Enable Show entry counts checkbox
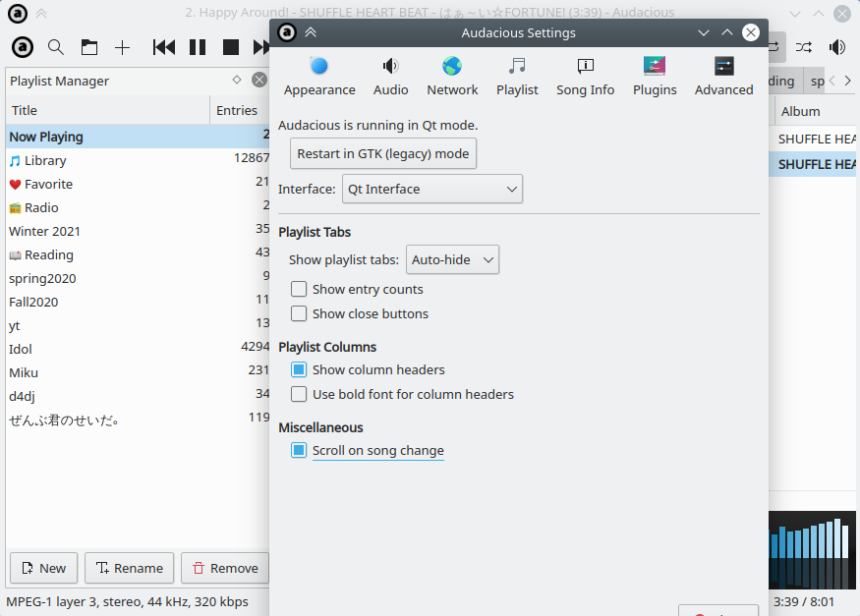The height and width of the screenshot is (616, 860). (299, 289)
